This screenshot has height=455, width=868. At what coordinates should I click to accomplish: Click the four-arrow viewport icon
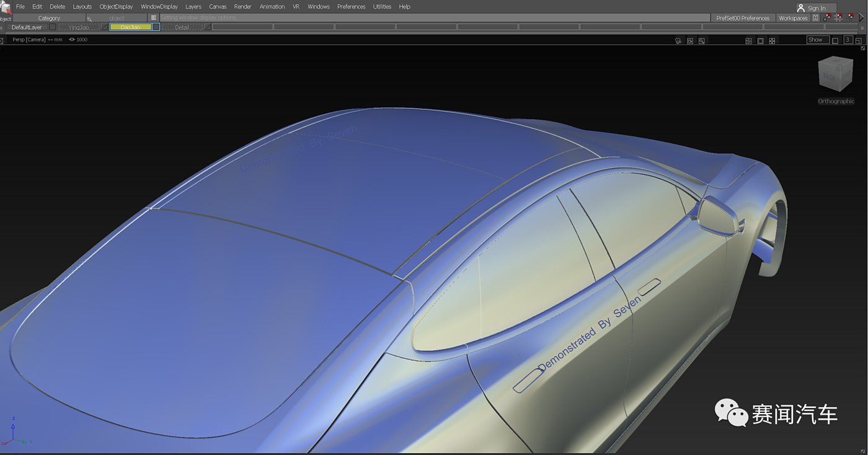point(772,40)
